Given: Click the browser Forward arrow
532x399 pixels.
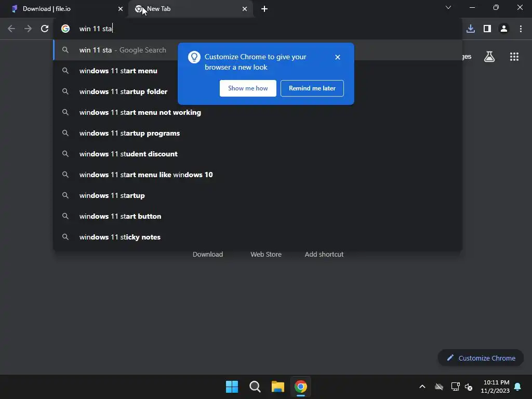Looking at the screenshot, I should click(x=28, y=29).
